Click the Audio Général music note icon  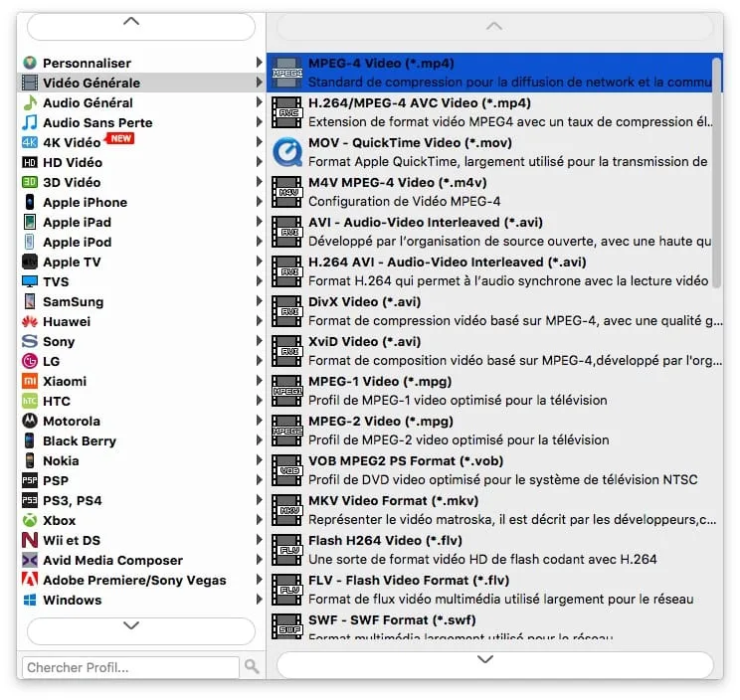click(30, 102)
